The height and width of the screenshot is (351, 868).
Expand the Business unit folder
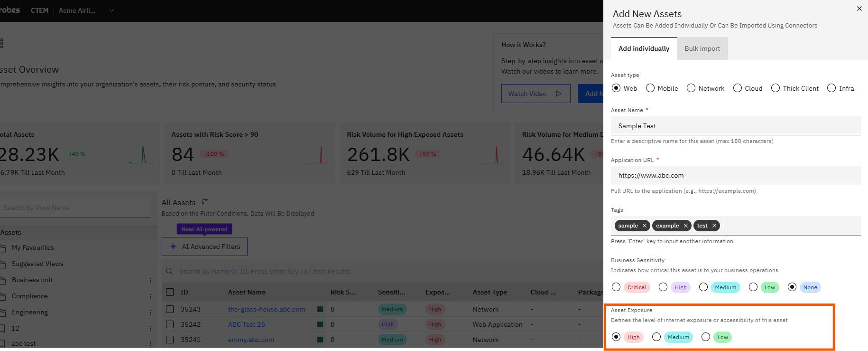pos(2,280)
